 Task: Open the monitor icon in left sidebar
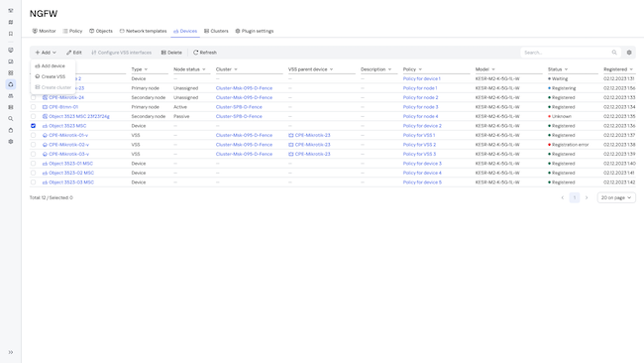coord(11,61)
